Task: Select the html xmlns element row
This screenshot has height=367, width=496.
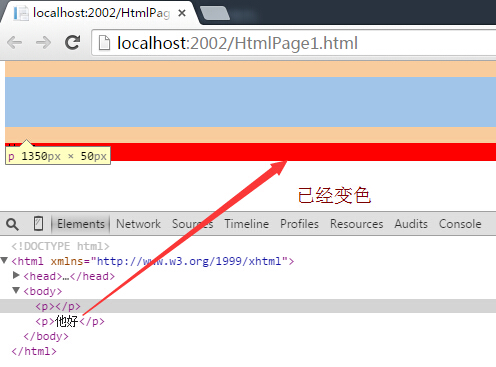Action: point(153,261)
